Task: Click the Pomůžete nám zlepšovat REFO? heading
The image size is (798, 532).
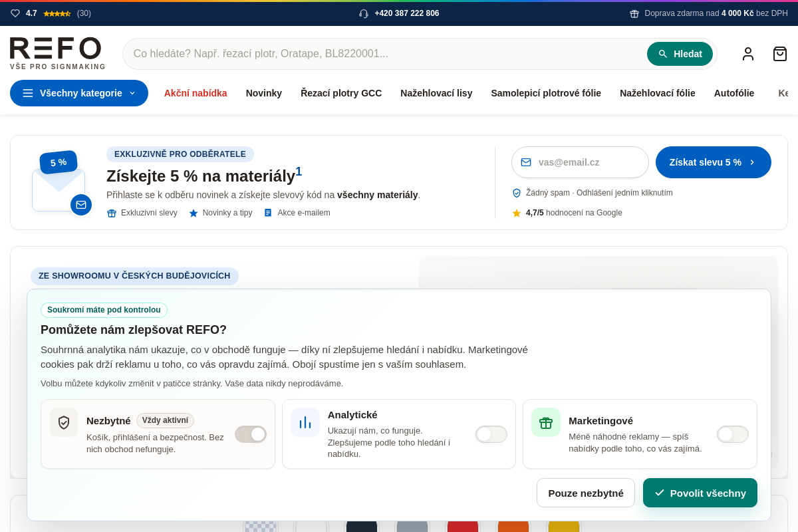Action: [134, 330]
